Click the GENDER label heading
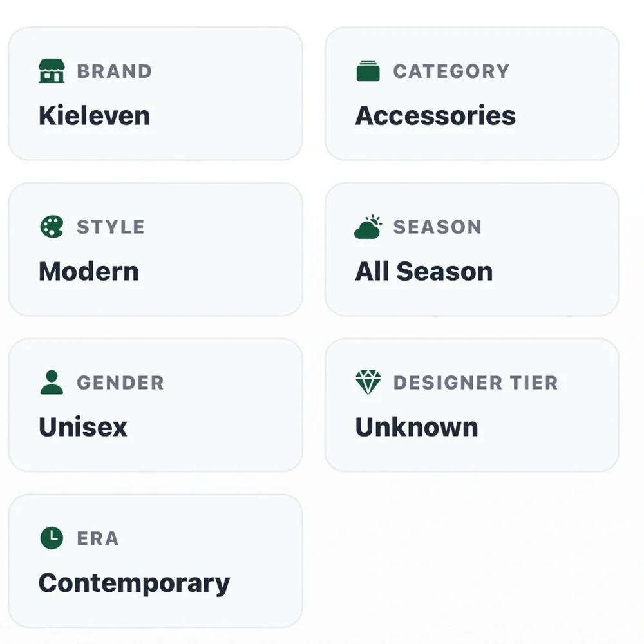Image resolution: width=644 pixels, height=644 pixels. coord(120,383)
